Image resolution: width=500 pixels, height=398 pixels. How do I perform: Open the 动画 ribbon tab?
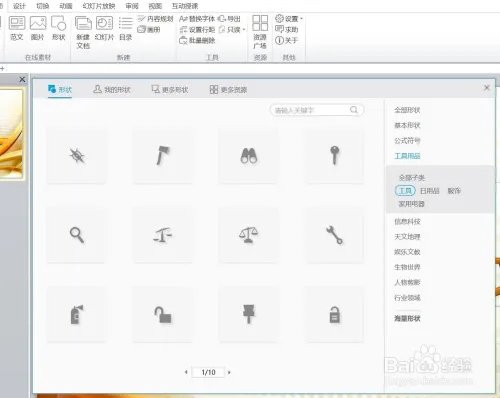coord(66,6)
